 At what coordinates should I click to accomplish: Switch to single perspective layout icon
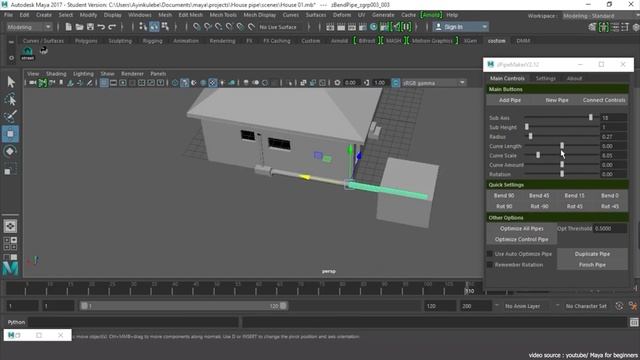coord(10,226)
